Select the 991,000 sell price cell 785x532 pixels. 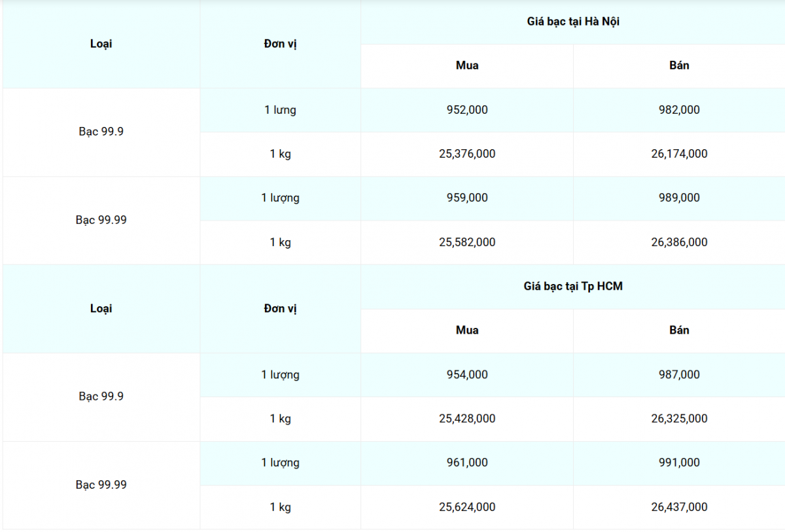pyautogui.click(x=679, y=463)
